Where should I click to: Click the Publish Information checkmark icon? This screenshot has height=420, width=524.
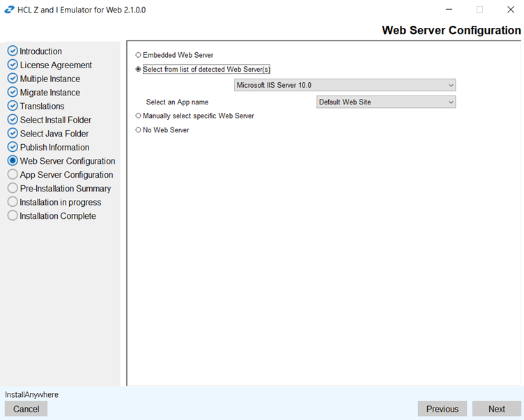point(13,147)
